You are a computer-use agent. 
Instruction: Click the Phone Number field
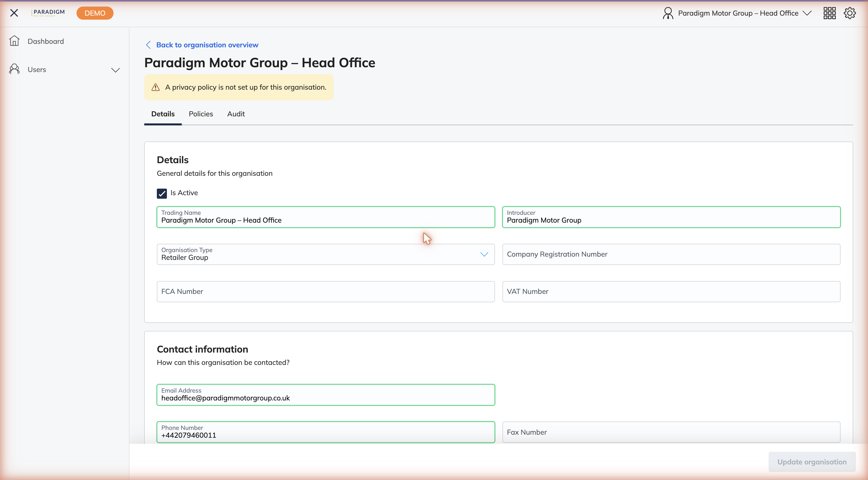[x=326, y=432]
